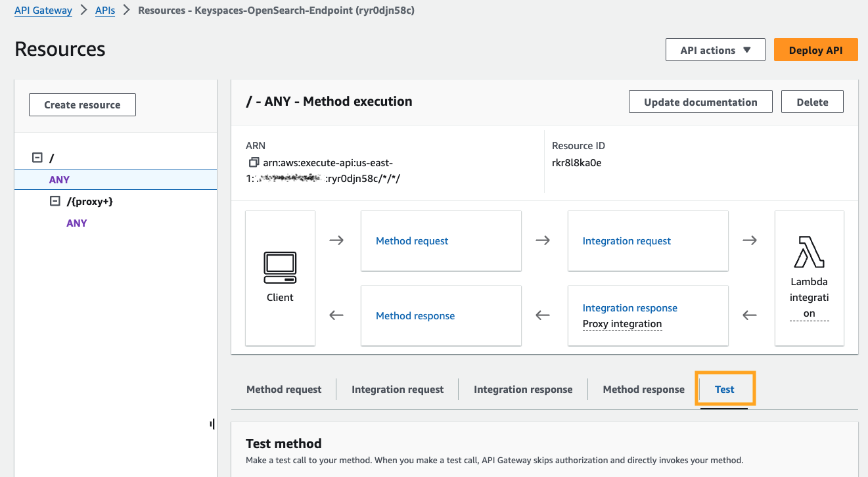Click the Client computer icon
The width and height of the screenshot is (868, 477).
tap(280, 267)
